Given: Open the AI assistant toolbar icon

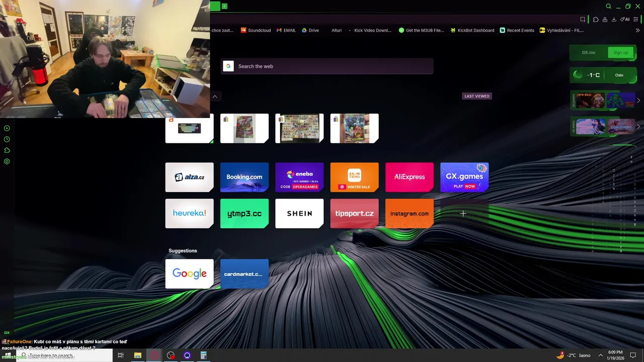Looking at the screenshot, I should click(625, 19).
